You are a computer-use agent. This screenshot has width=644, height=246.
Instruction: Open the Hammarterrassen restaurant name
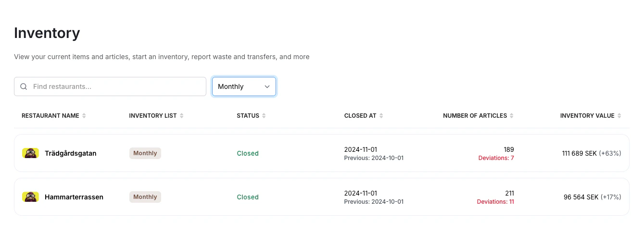[74, 197]
